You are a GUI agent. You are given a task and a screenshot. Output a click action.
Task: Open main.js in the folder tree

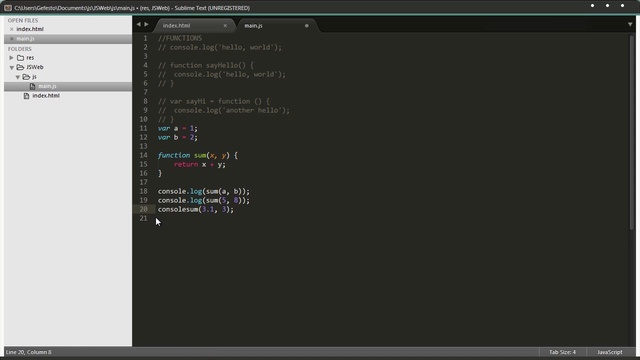[47, 86]
